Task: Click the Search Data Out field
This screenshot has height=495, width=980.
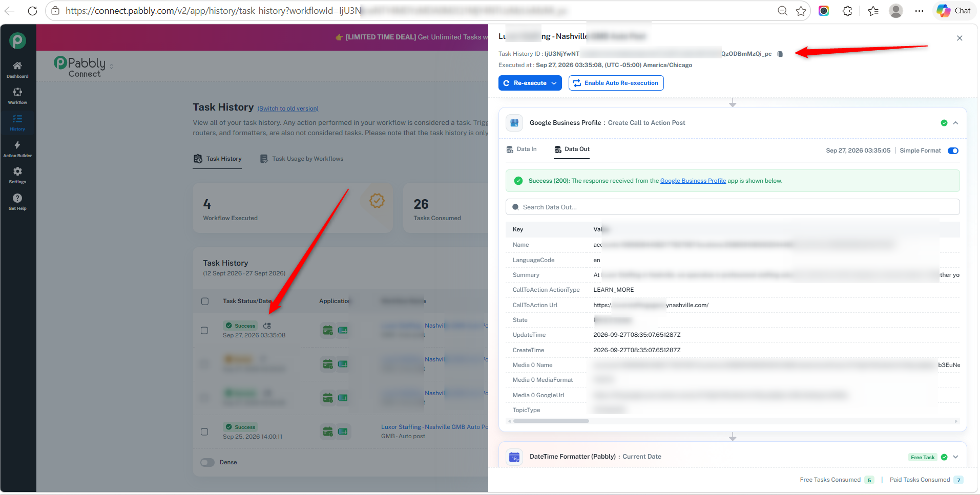Action: click(733, 207)
